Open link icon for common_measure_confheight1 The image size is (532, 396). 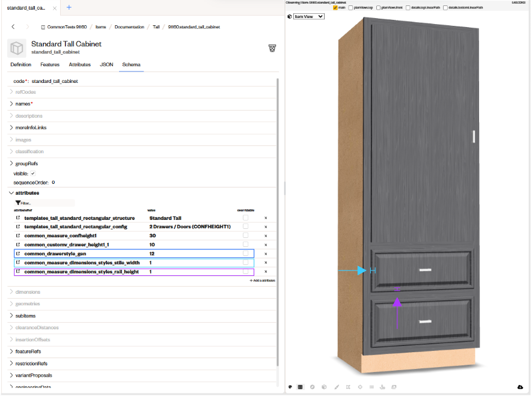pyautogui.click(x=18, y=236)
